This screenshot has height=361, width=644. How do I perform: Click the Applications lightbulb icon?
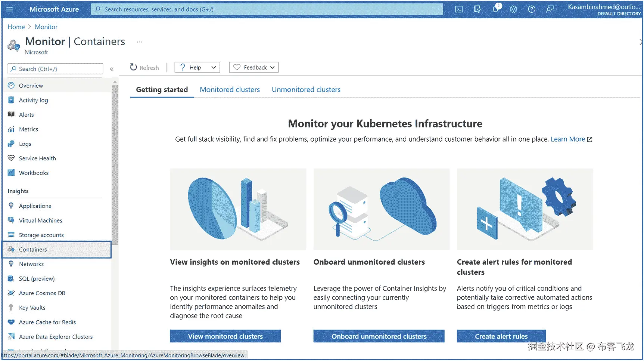click(11, 206)
